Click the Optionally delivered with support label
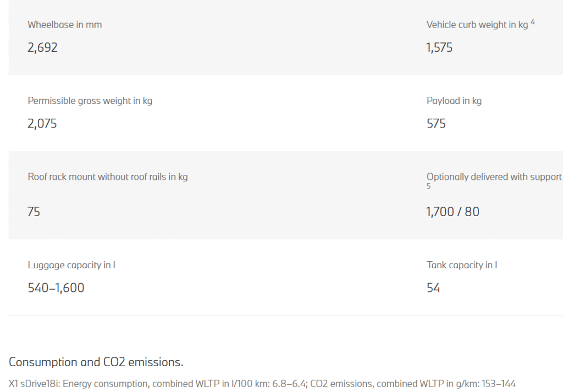Image resolution: width=563 pixels, height=392 pixels. tap(494, 177)
